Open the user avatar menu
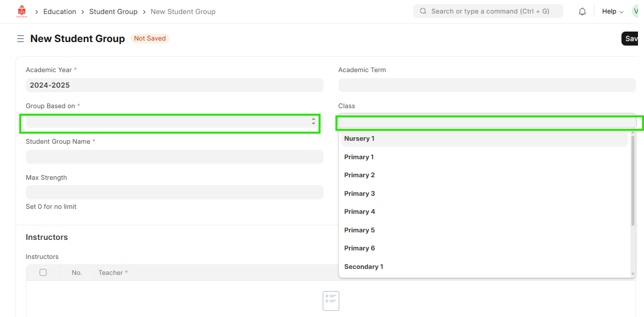The height and width of the screenshot is (317, 644). click(x=636, y=11)
